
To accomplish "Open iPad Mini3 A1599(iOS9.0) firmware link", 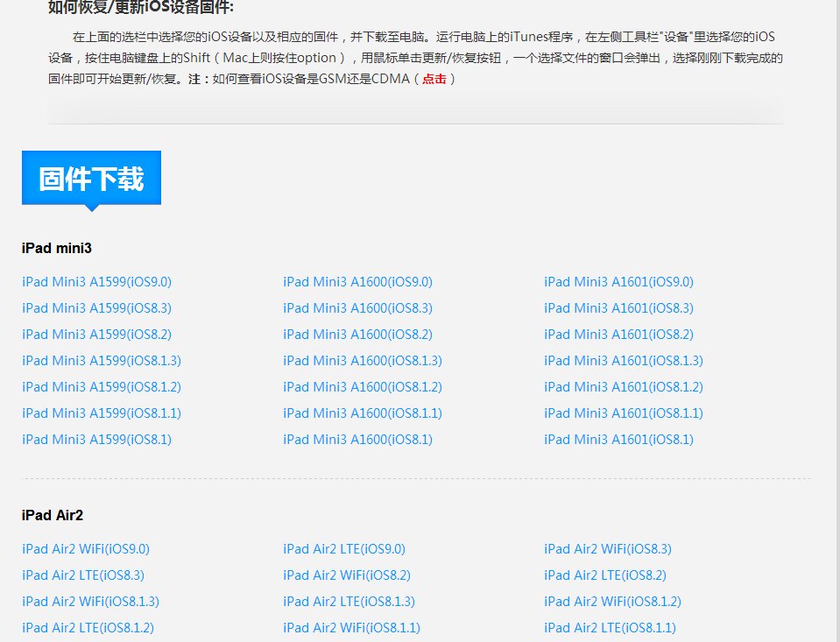I will point(97,282).
